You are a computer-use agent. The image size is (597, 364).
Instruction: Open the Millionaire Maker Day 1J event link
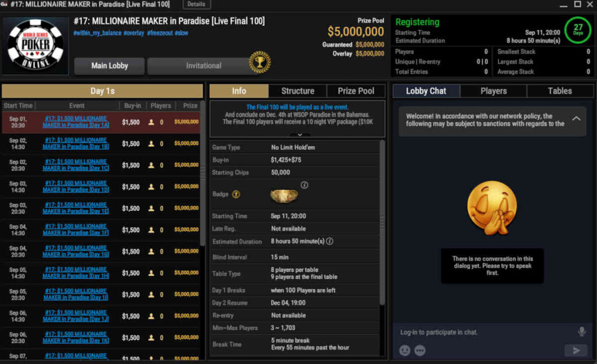click(76, 316)
